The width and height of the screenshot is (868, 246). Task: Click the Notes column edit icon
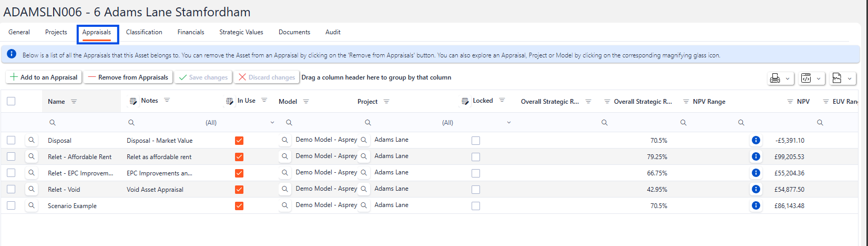pyautogui.click(x=133, y=101)
